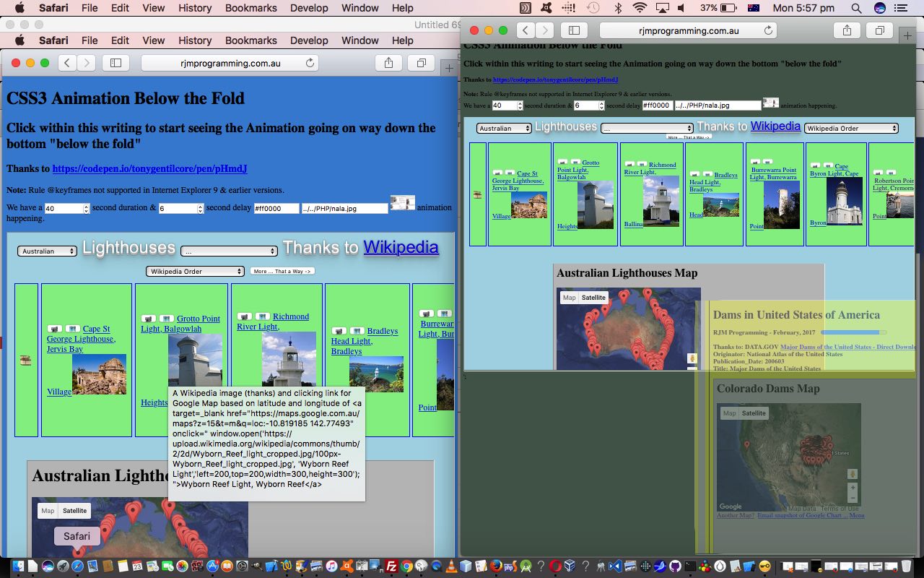Screen dimensions: 924x578
Task: Switch the left window's Australian map to Map view
Action: [x=48, y=511]
